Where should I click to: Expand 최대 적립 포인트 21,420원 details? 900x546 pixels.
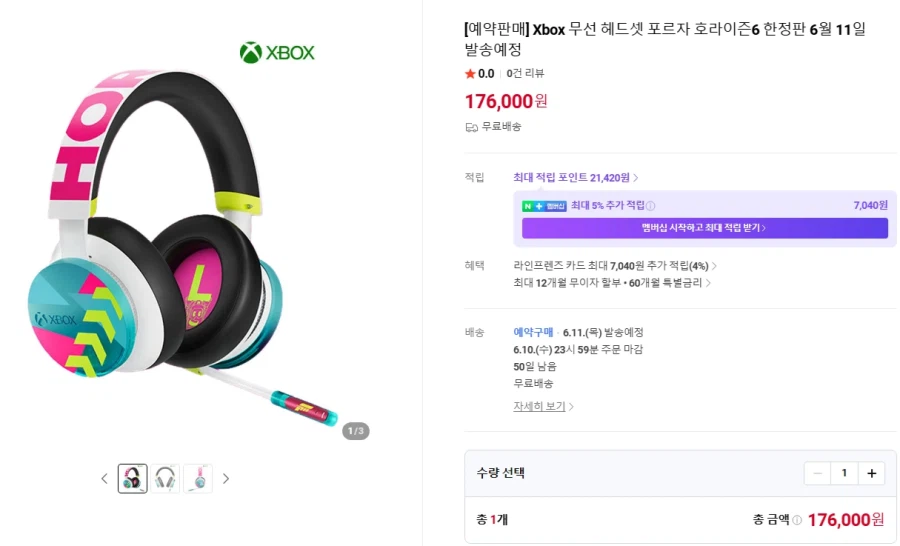pyautogui.click(x=576, y=178)
